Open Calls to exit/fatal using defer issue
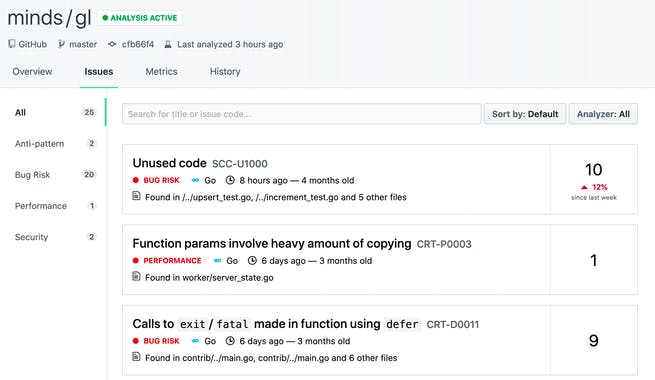 [276, 324]
